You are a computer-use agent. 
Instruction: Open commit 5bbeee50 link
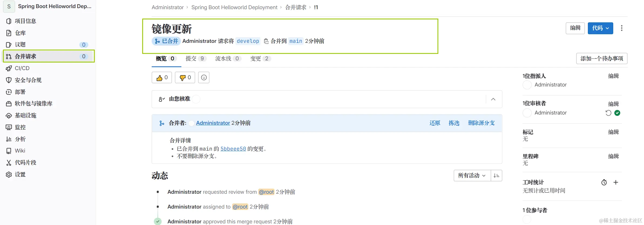233,149
